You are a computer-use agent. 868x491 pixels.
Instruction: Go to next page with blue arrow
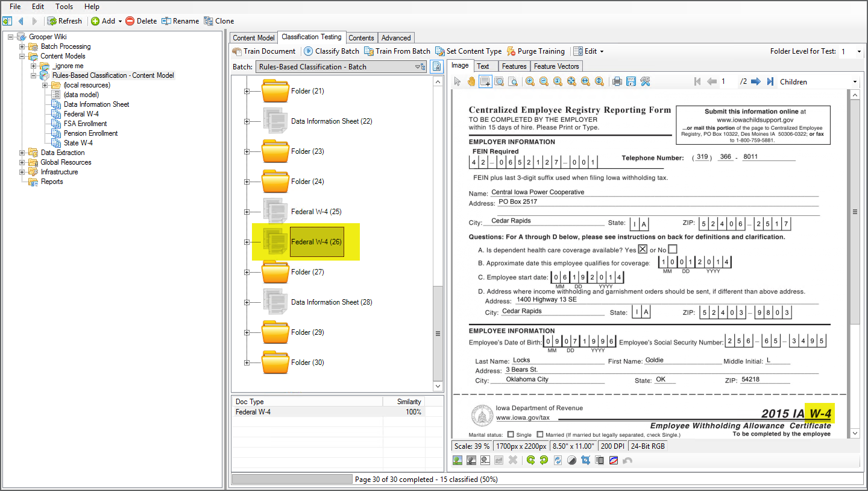[755, 82]
